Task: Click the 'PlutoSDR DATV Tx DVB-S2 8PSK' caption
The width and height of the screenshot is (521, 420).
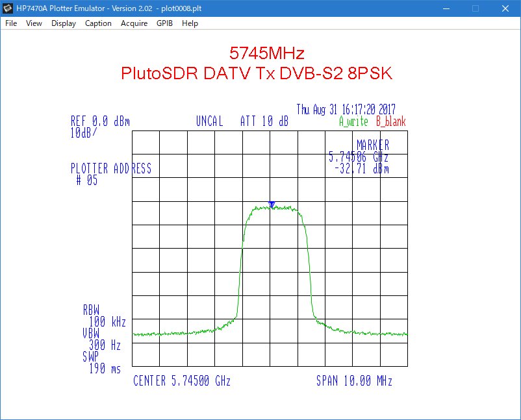Action: pos(257,73)
